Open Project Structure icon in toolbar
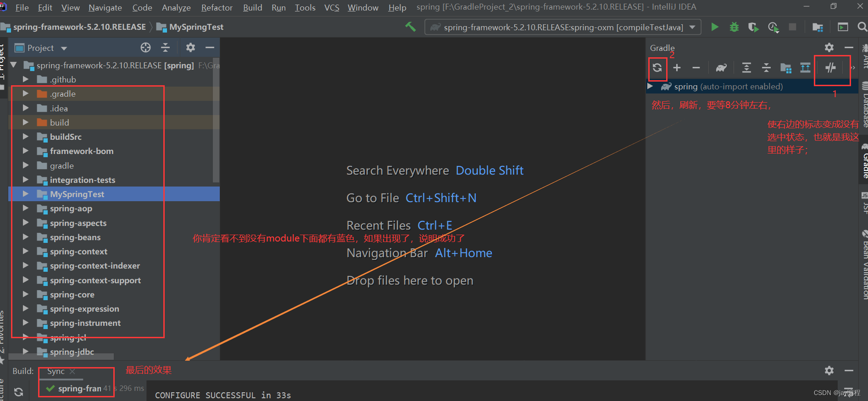 (817, 27)
